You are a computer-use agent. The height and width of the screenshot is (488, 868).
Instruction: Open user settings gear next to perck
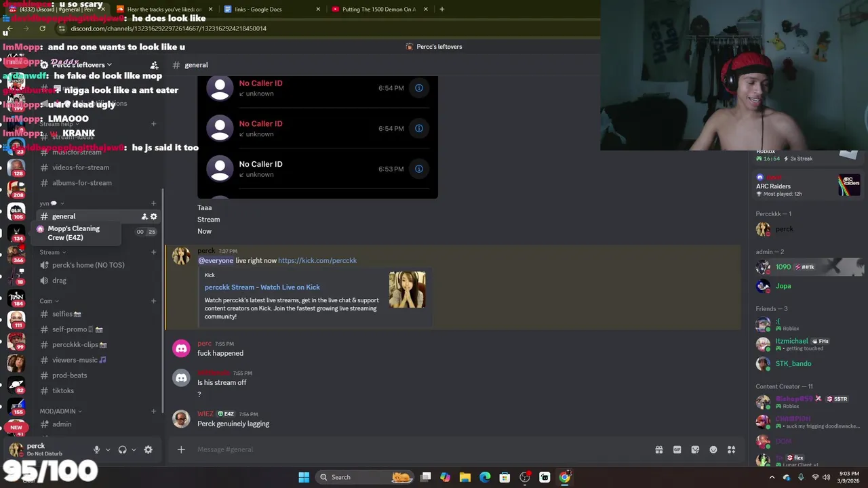click(x=148, y=449)
